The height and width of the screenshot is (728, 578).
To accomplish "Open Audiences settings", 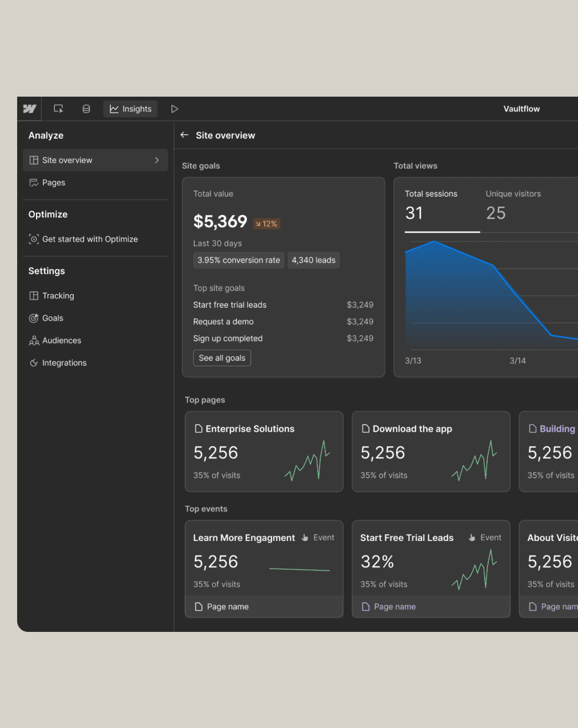I will point(62,340).
